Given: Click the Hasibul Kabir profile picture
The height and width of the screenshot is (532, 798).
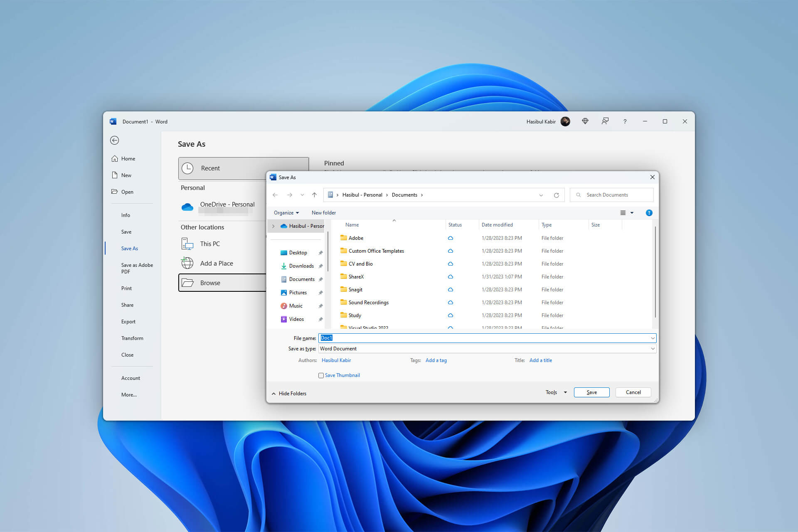Looking at the screenshot, I should click(x=565, y=121).
